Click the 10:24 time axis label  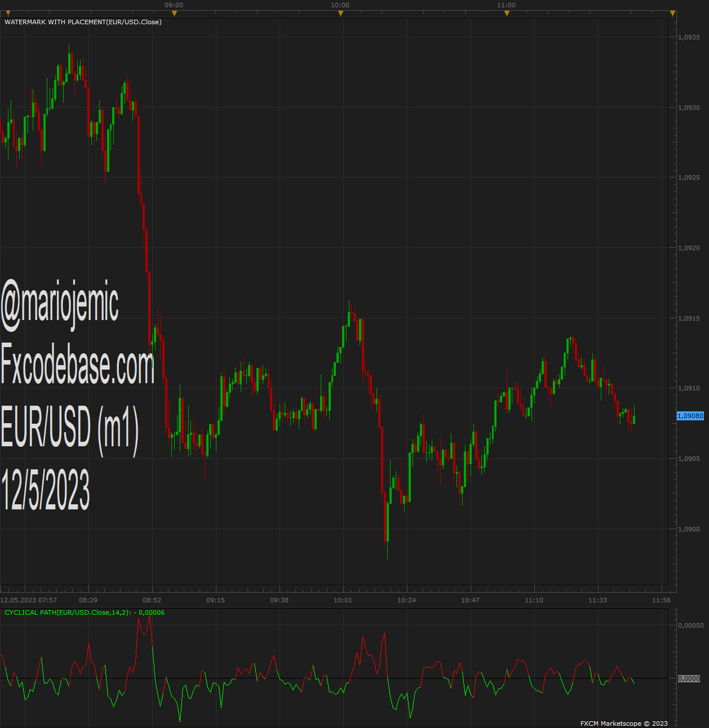(406, 600)
